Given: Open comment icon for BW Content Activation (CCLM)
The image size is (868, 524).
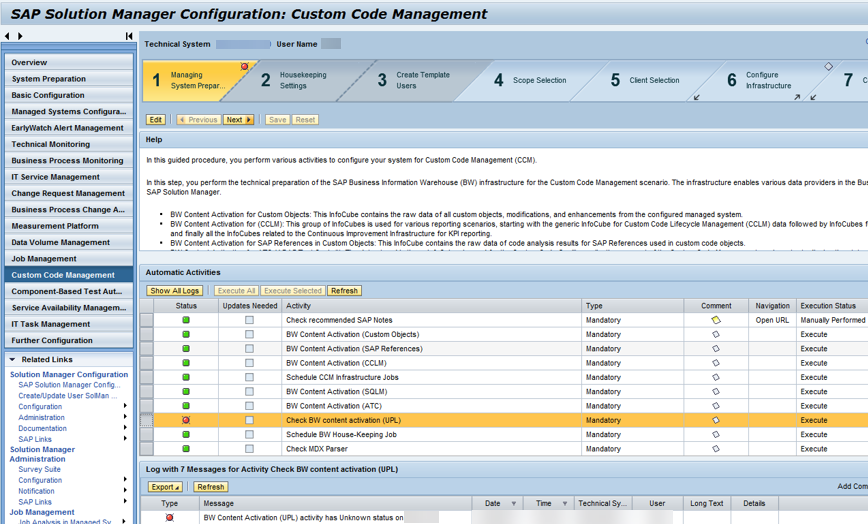Looking at the screenshot, I should pyautogui.click(x=716, y=363).
